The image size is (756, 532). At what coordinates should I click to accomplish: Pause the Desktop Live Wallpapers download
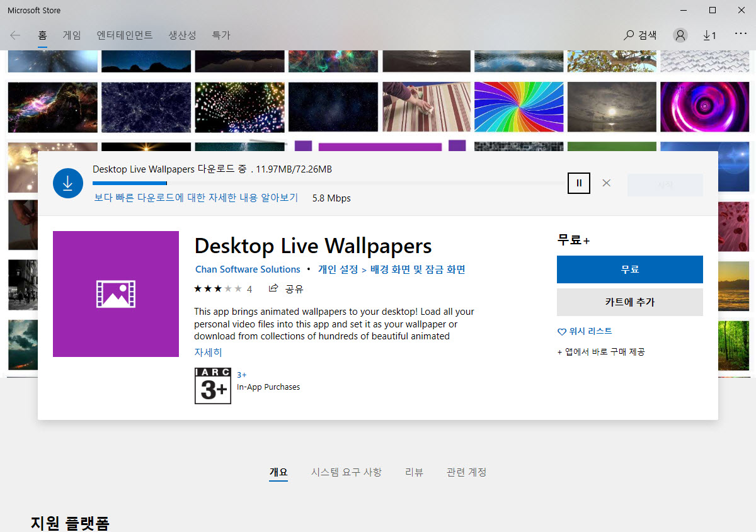tap(579, 183)
